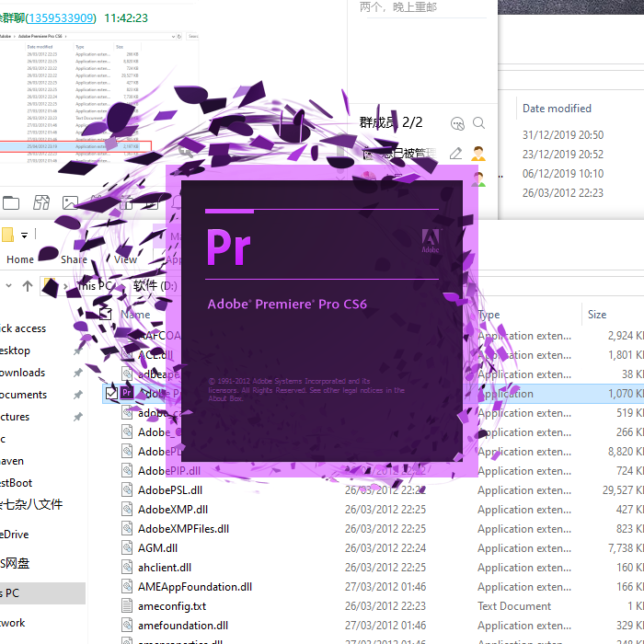Select the ameconfig.txt file name
Screen dimensions: 644x644
pyautogui.click(x=172, y=605)
